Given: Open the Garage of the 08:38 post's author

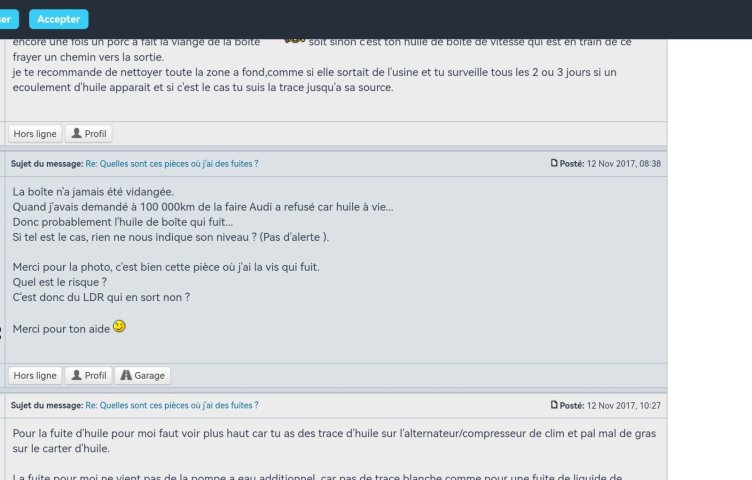Looking at the screenshot, I should 143,375.
